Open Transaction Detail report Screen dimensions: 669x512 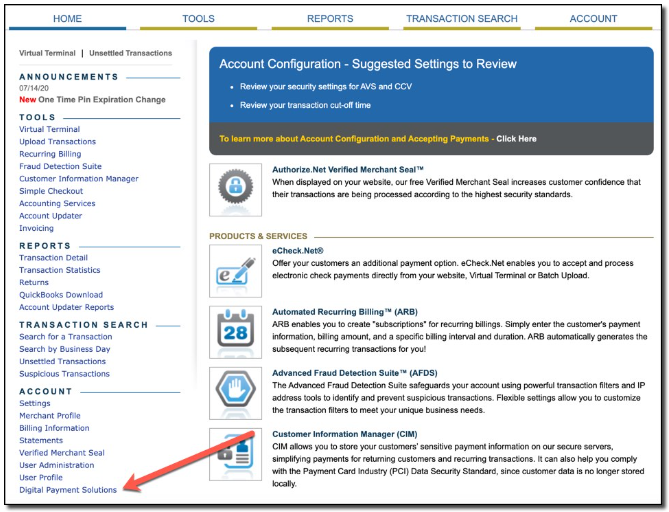[x=53, y=258]
